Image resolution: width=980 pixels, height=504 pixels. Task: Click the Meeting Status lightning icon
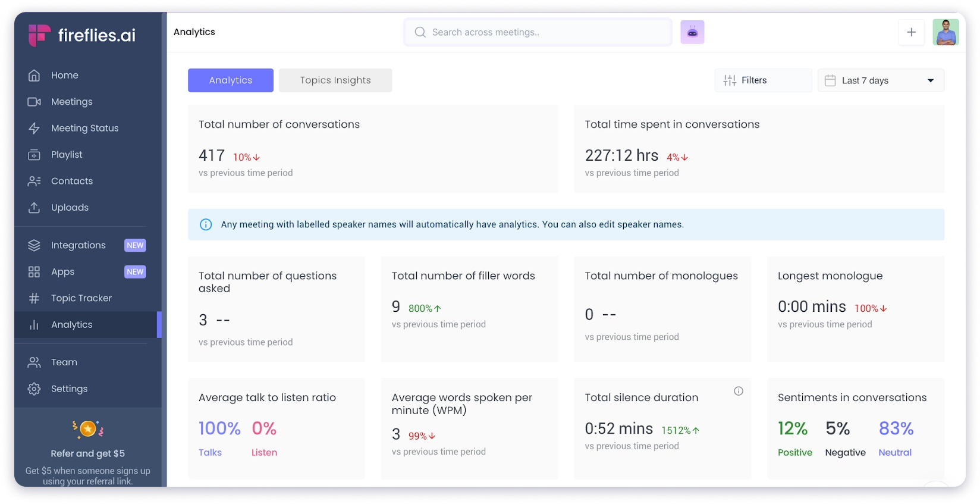click(x=34, y=129)
